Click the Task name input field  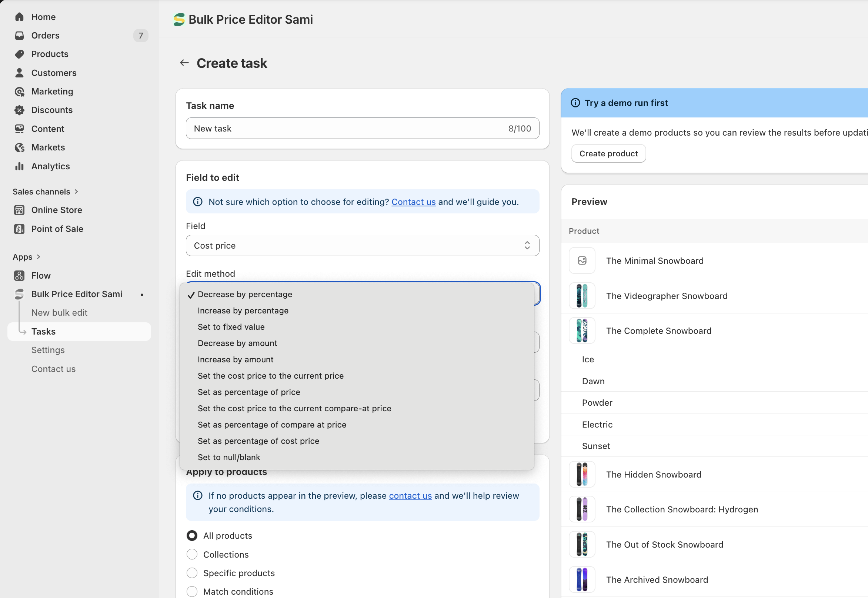(x=363, y=129)
